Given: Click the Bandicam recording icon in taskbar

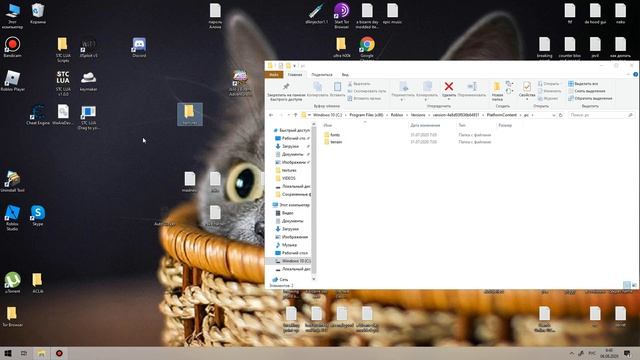Looking at the screenshot, I should pyautogui.click(x=59, y=353).
